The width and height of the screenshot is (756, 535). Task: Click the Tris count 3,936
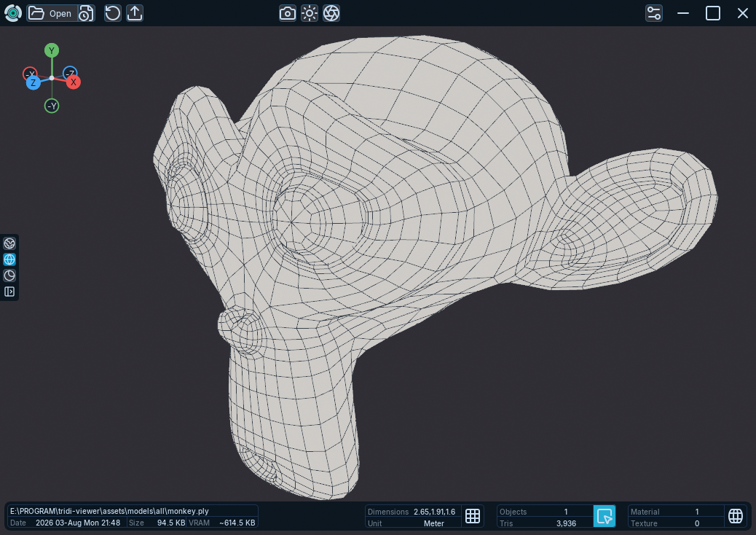click(566, 523)
